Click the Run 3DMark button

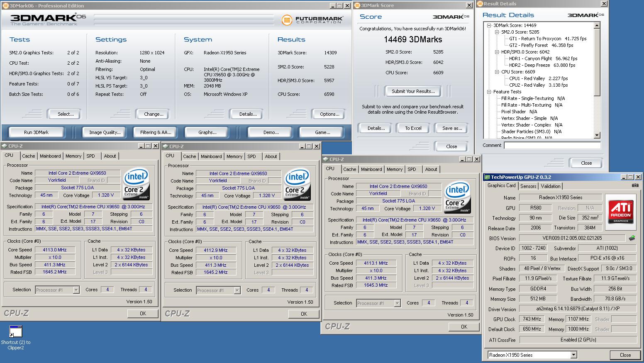[36, 132]
